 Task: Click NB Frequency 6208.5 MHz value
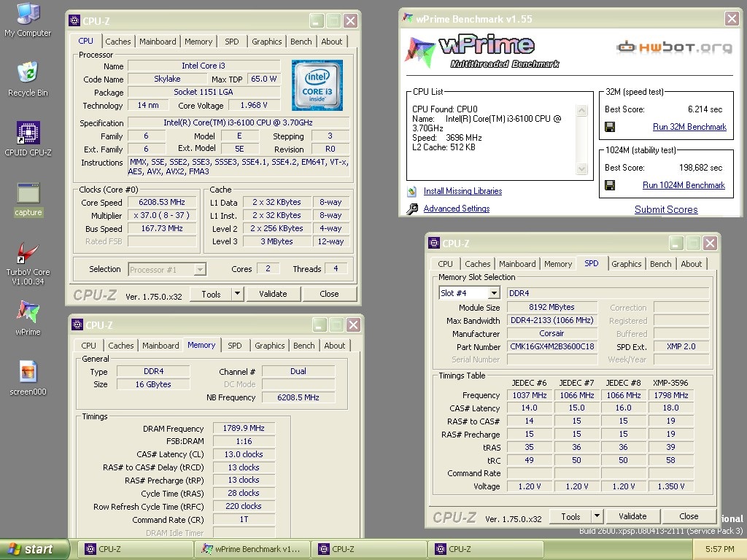(298, 397)
